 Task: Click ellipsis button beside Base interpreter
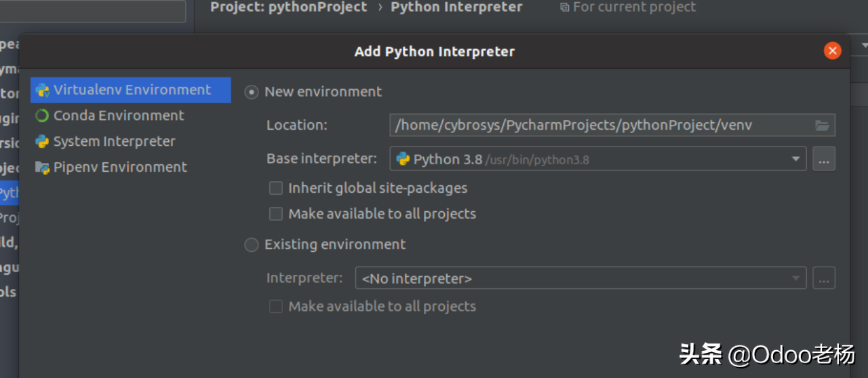click(x=824, y=159)
